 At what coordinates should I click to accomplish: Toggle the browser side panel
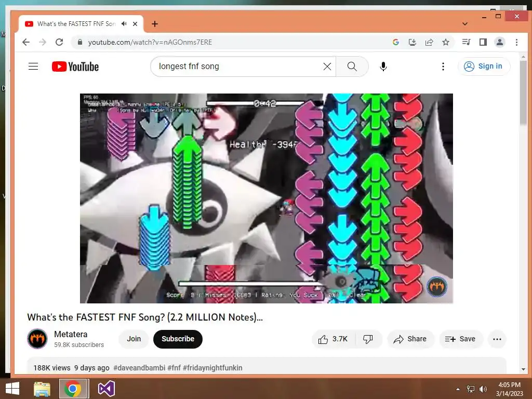[483, 42]
